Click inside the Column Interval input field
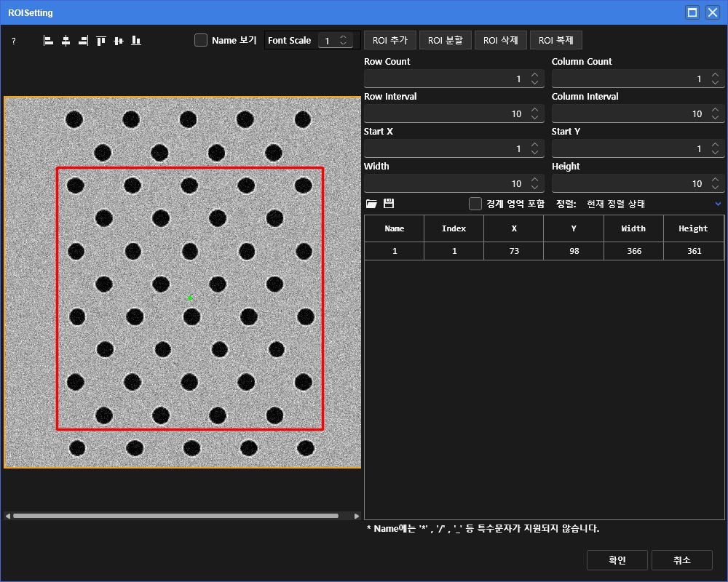This screenshot has height=582, width=728. point(628,113)
